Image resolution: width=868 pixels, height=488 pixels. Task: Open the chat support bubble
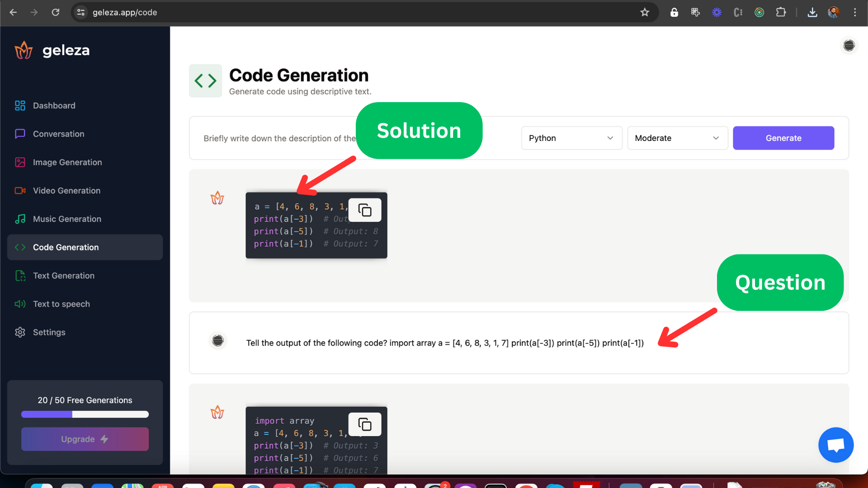(835, 445)
